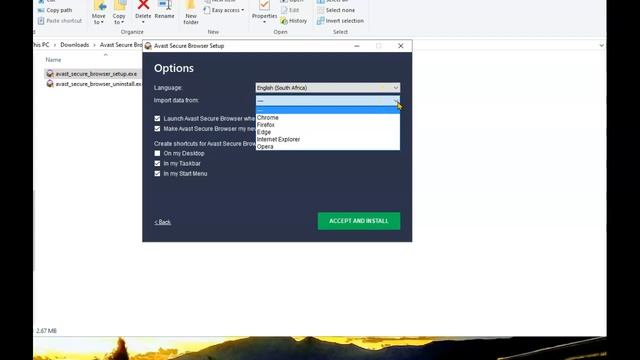
Task: Toggle Make Avast Secure Browser default checkbox
Action: click(157, 129)
